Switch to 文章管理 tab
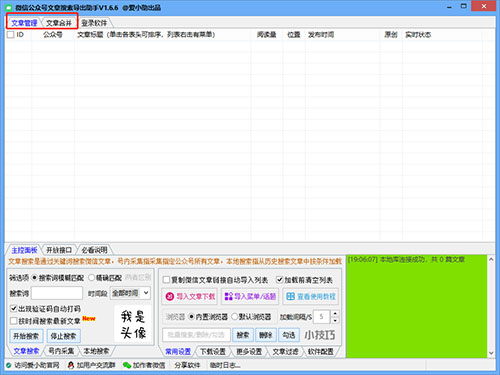500x375 pixels. click(24, 23)
